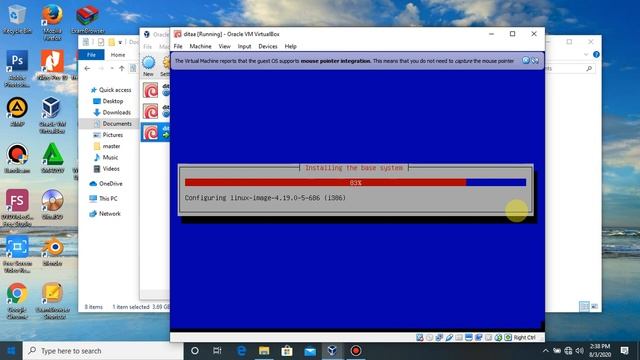Click the AIMP desktop icon
Screen dimensions: 640x360
tap(17, 112)
